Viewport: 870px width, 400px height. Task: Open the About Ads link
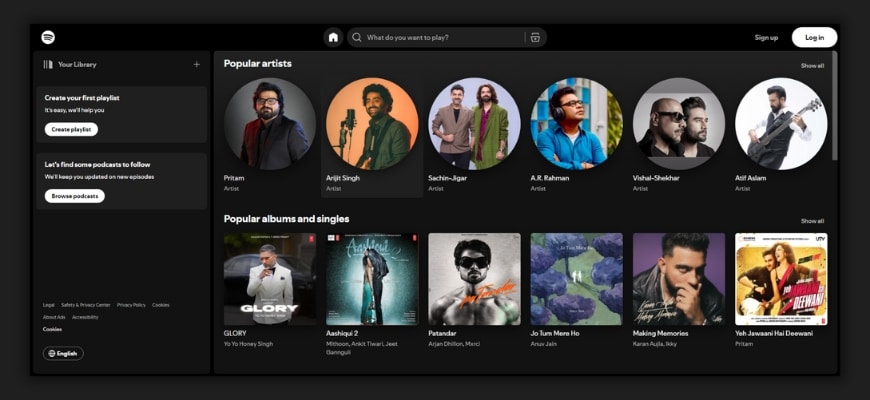(x=54, y=317)
